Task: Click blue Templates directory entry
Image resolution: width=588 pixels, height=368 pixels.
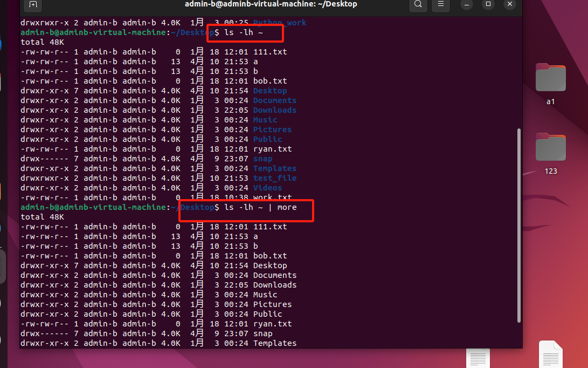Action: pyautogui.click(x=274, y=168)
